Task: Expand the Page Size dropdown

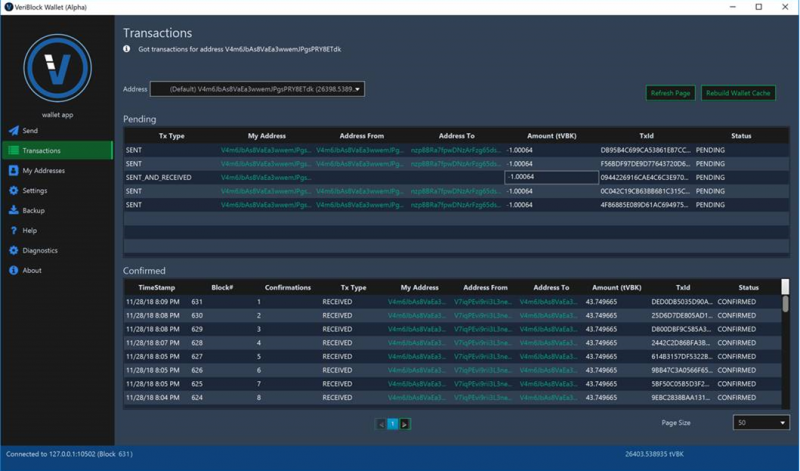Action: (761, 423)
